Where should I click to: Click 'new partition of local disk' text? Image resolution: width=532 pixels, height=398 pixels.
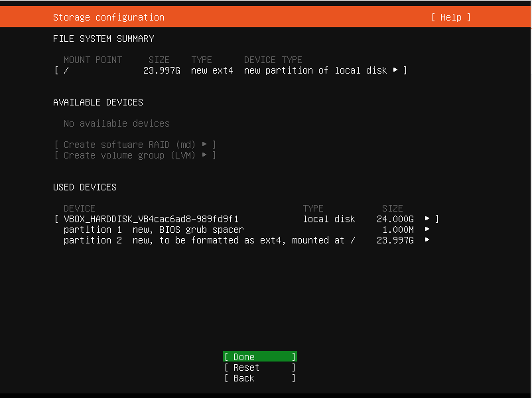[315, 70]
